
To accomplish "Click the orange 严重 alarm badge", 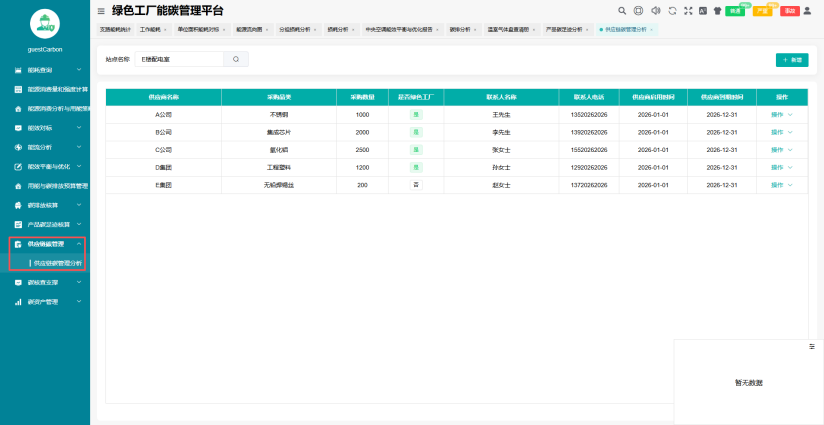I will [762, 11].
